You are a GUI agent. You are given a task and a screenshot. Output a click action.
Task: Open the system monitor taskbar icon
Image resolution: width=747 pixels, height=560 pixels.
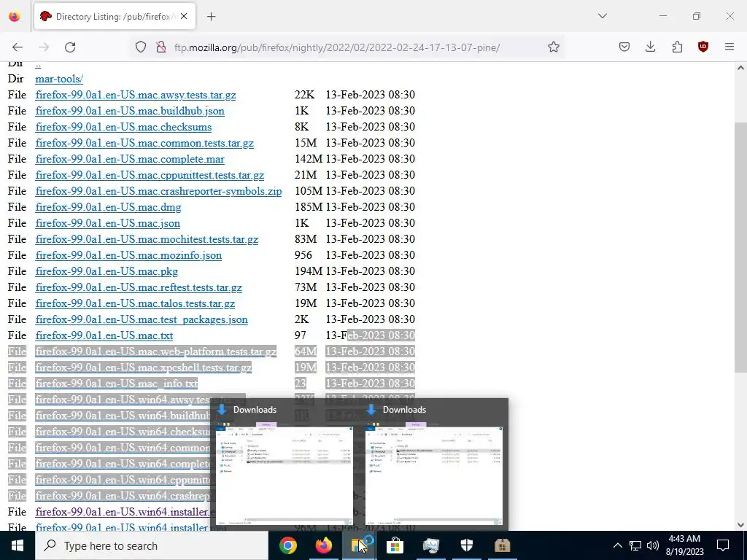[430, 545]
